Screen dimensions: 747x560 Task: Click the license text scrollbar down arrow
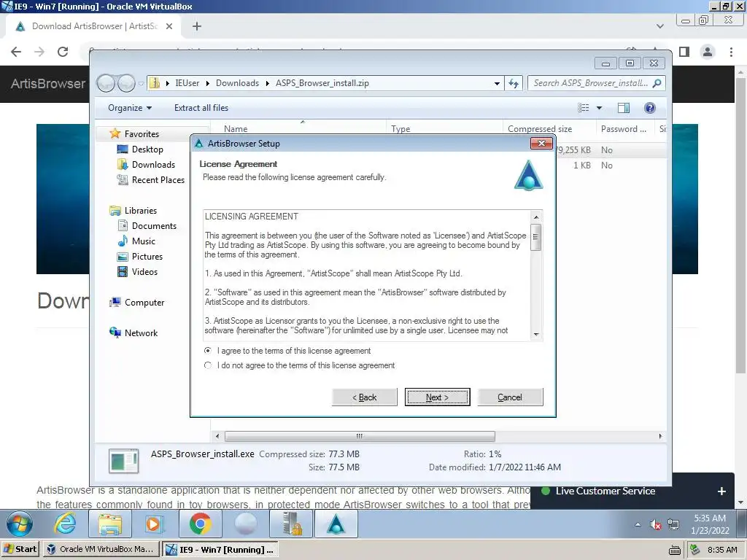(536, 334)
